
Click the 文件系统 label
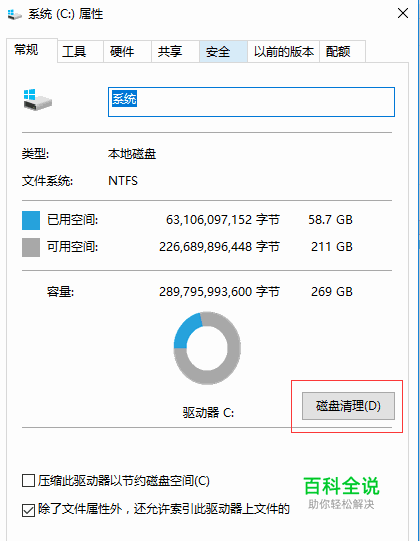47,181
